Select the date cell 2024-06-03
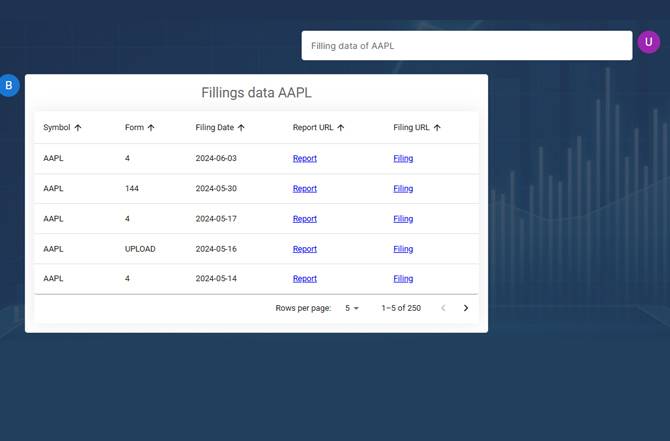The image size is (670, 441). [x=216, y=158]
